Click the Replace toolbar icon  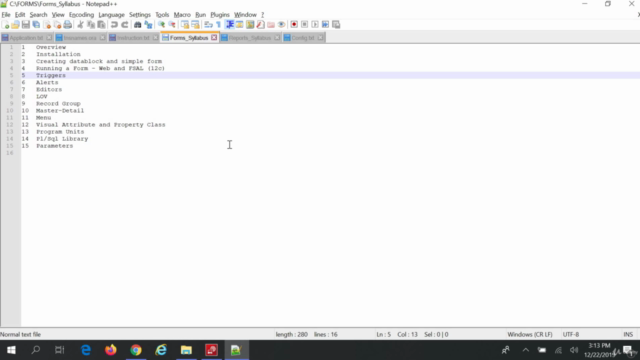pos(148,24)
